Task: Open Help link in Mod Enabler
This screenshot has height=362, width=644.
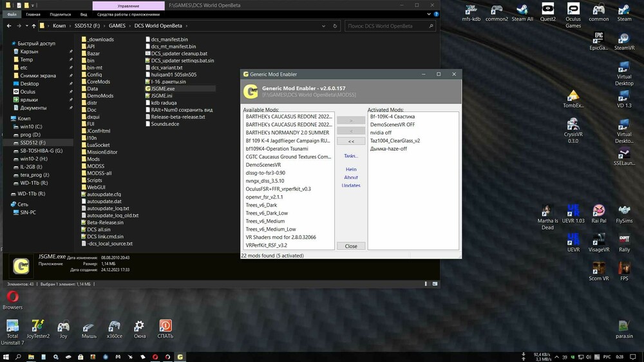Action: [351, 169]
